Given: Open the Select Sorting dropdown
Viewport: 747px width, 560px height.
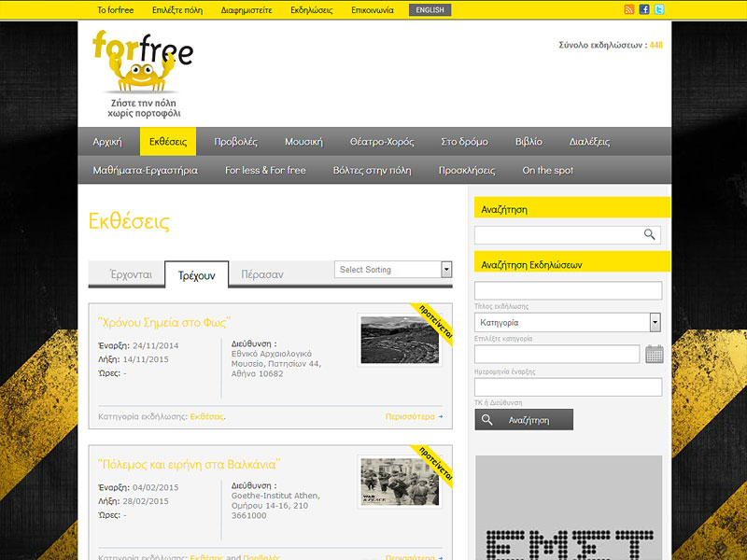Looking at the screenshot, I should (393, 270).
